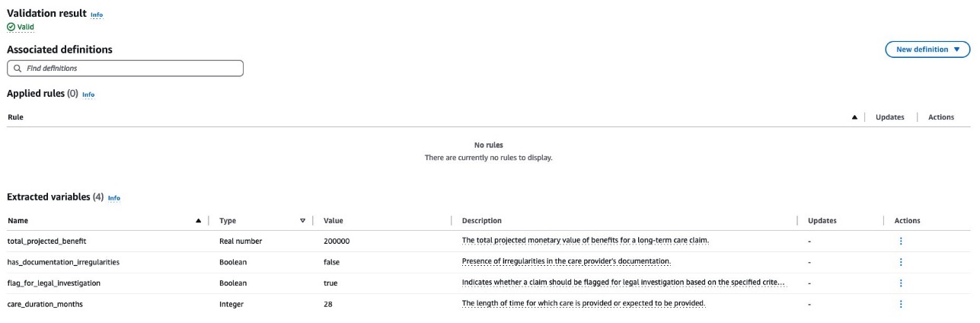This screenshot has width=980, height=323.
Task: Open Info link next to Applied rules
Action: [x=88, y=95]
